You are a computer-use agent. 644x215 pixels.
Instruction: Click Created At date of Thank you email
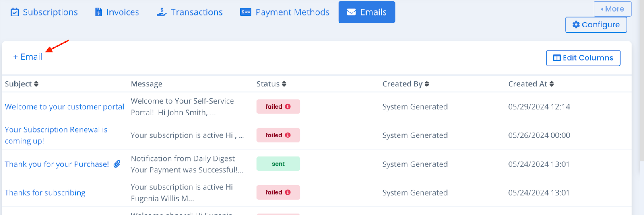pyautogui.click(x=539, y=164)
